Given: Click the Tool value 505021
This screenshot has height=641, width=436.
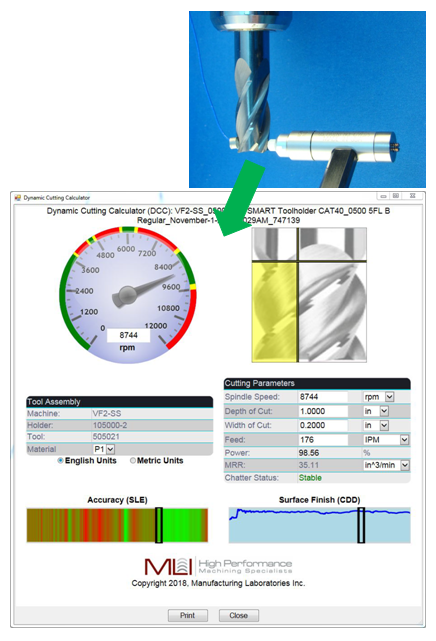Looking at the screenshot, I should pos(106,437).
